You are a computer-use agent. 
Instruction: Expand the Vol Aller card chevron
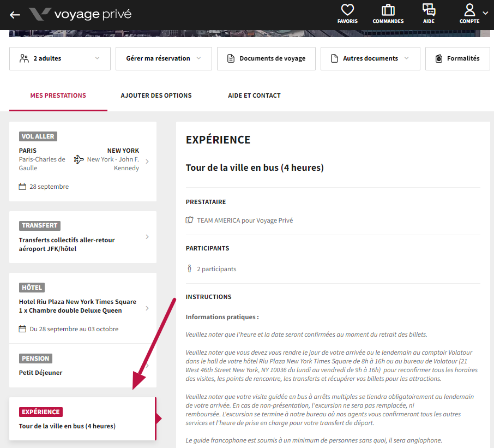pos(147,162)
